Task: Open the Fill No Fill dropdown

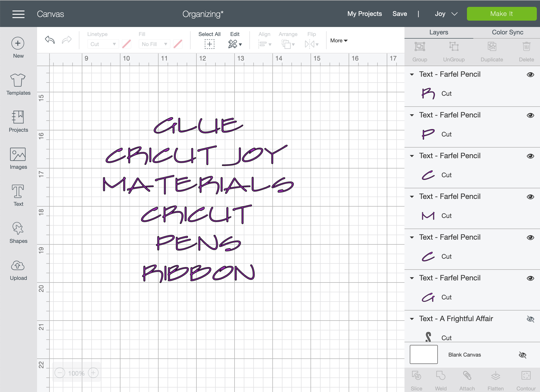Action: click(154, 44)
